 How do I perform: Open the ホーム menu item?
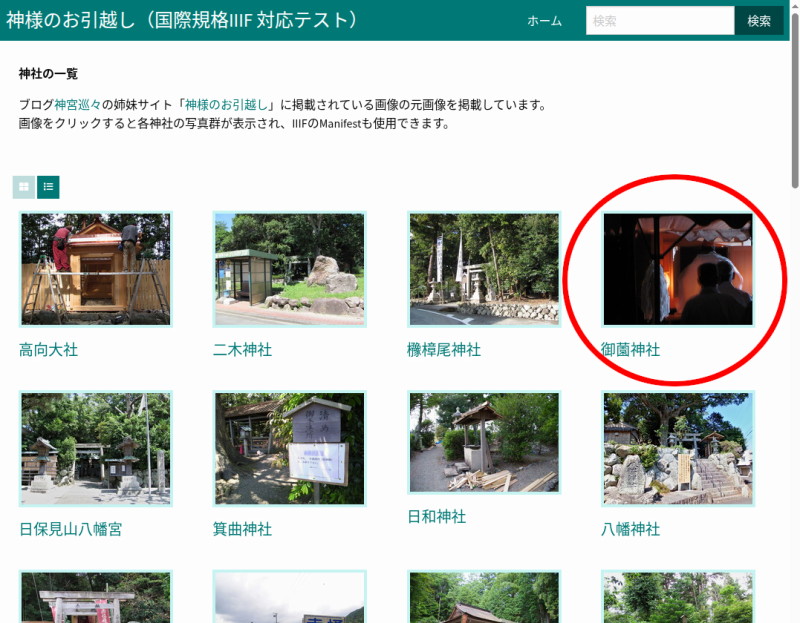(x=544, y=21)
